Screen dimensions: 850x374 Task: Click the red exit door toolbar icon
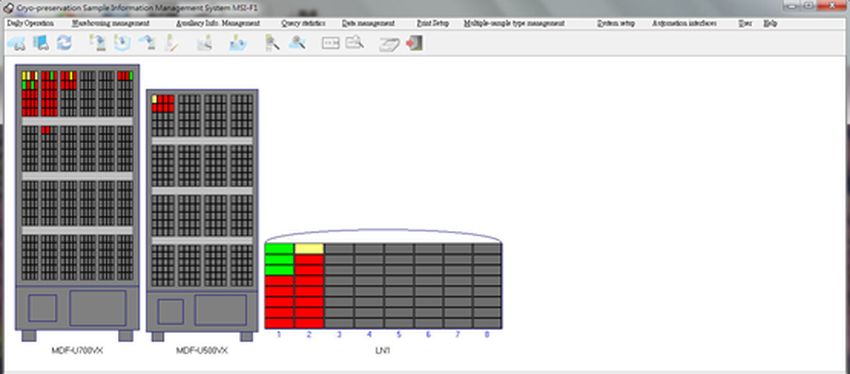click(415, 43)
